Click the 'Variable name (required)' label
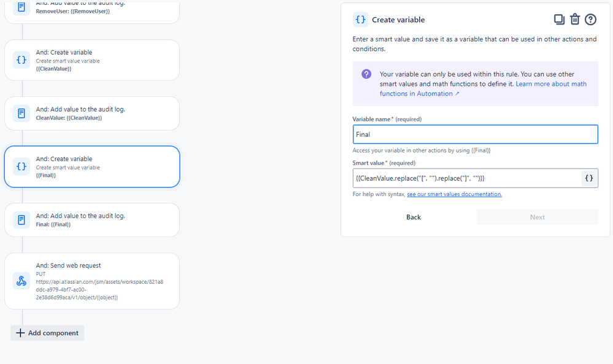 coord(387,119)
